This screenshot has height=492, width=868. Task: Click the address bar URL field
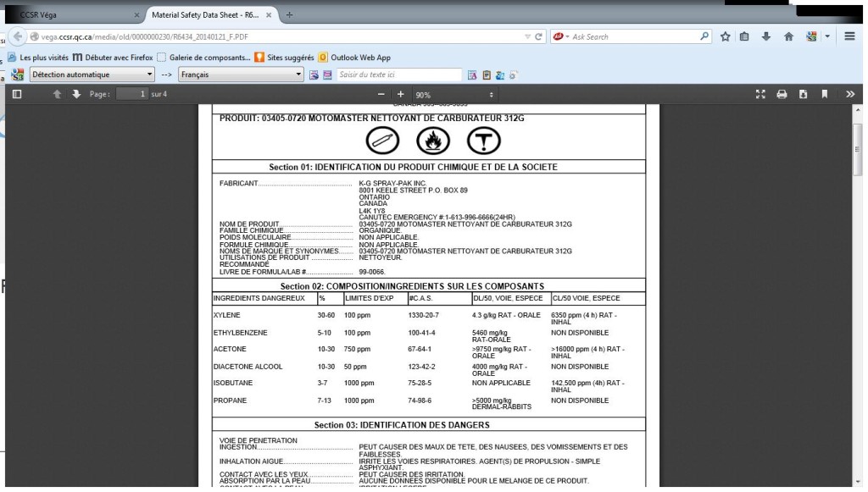point(277,36)
